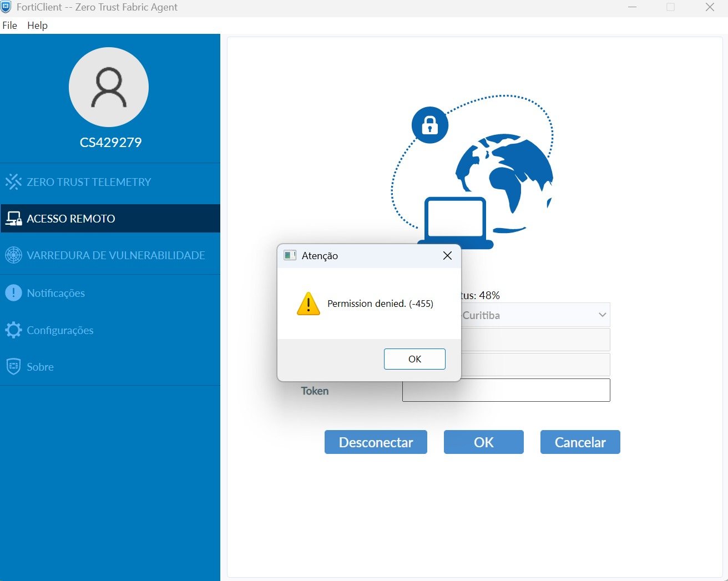
Task: Open the Help menu
Action: pos(37,26)
